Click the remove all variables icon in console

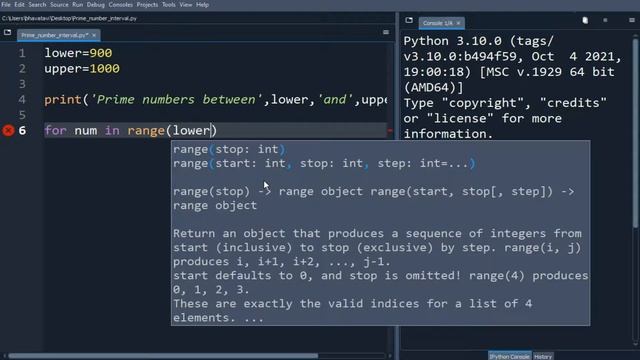(x=585, y=20)
